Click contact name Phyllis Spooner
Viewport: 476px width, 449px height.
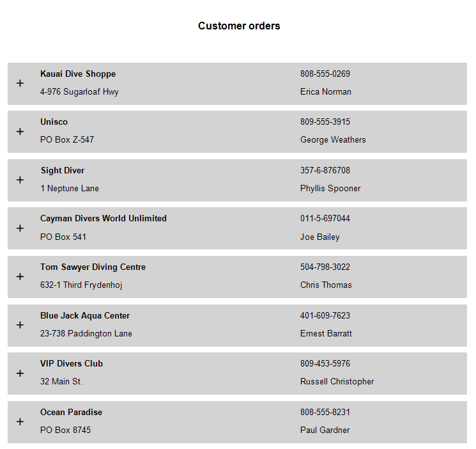pyautogui.click(x=330, y=189)
